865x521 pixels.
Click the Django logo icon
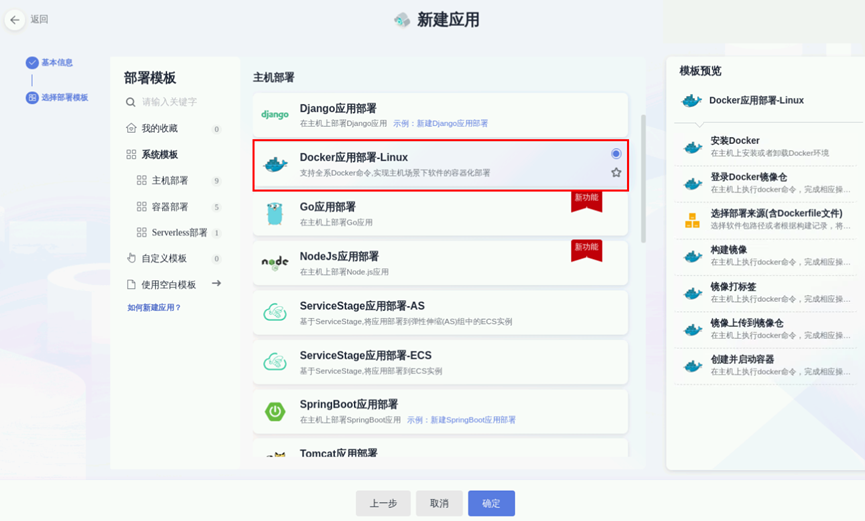[275, 115]
